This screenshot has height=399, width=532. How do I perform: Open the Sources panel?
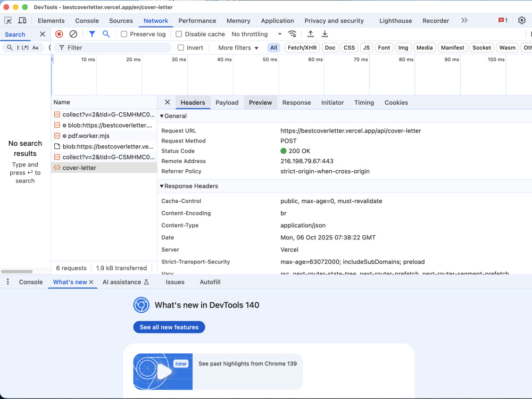[121, 21]
